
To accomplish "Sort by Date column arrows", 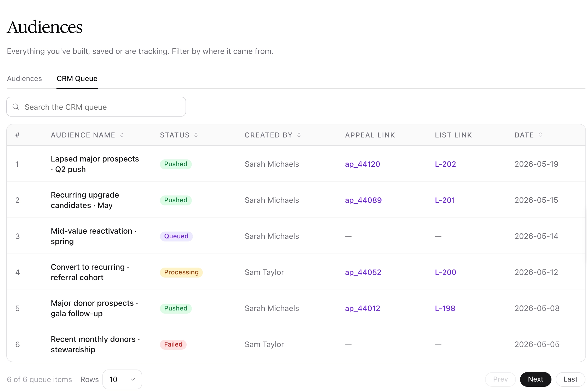I will (x=540, y=135).
